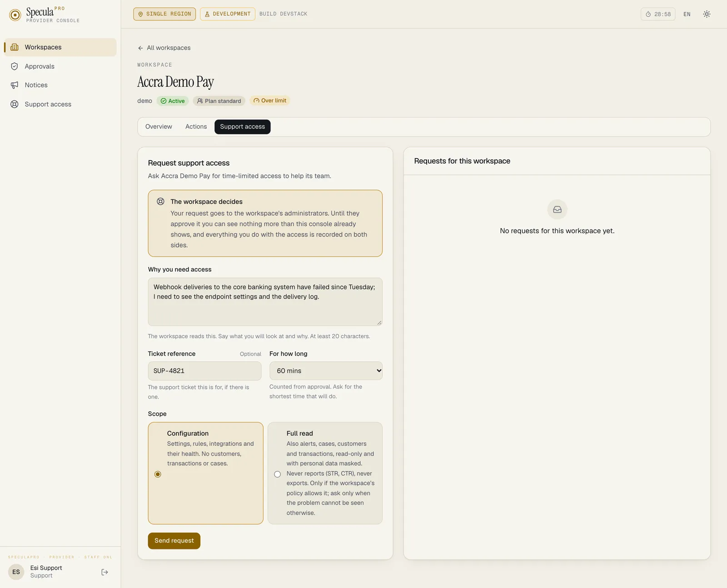The image size is (727, 588).
Task: Click the Notices megaphone icon
Action: click(x=15, y=85)
